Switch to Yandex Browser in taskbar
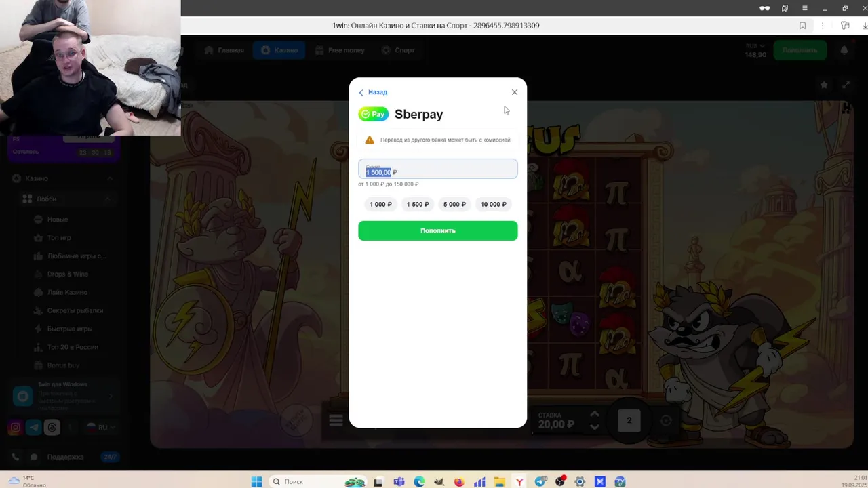868x488 pixels. tap(519, 482)
